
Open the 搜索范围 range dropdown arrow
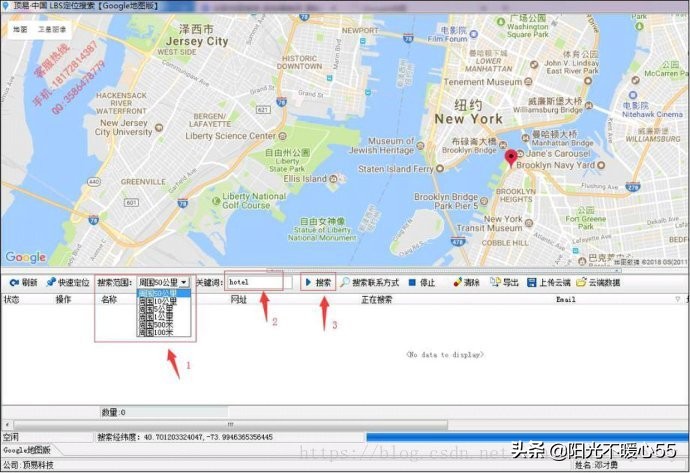pyautogui.click(x=184, y=282)
